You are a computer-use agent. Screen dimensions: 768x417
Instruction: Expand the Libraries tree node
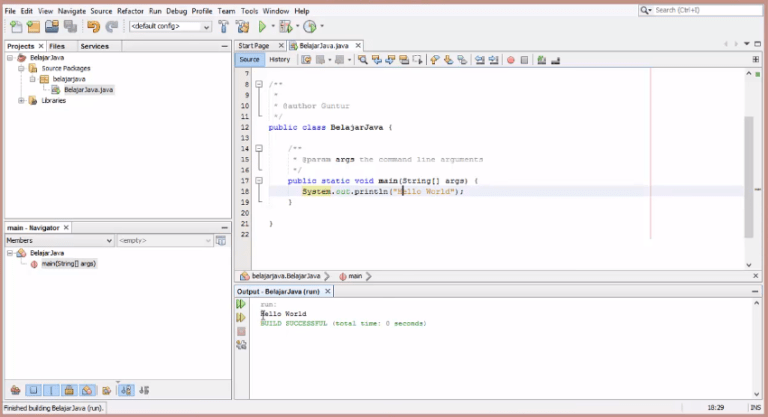pos(21,100)
